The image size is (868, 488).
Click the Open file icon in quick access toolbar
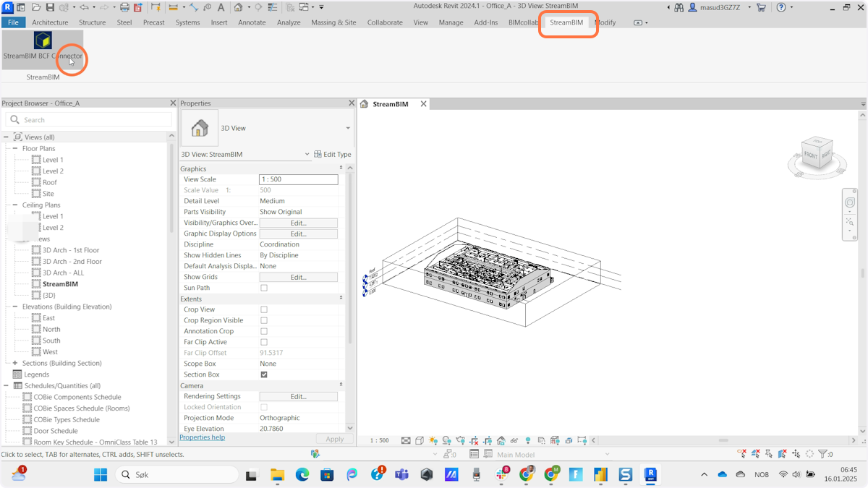pyautogui.click(x=36, y=7)
